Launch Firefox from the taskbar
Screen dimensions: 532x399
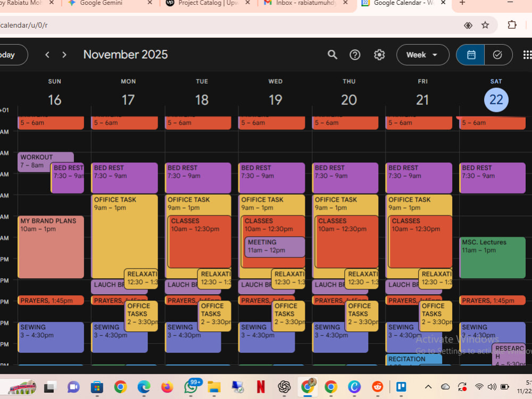167,386
